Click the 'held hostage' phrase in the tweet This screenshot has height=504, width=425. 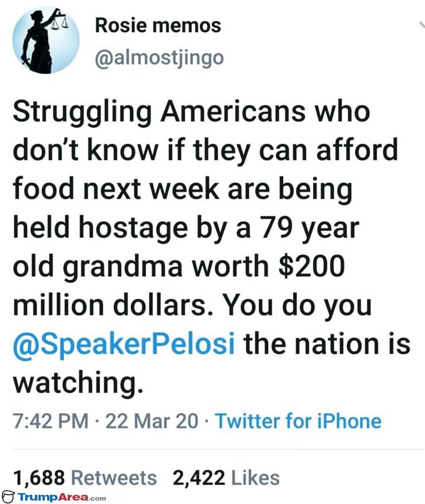(x=101, y=229)
